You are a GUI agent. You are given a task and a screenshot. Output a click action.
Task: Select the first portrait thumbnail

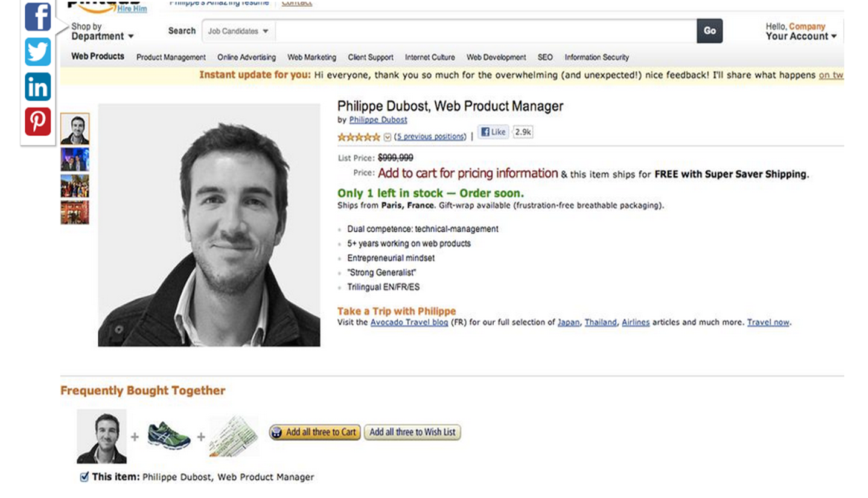coord(75,129)
